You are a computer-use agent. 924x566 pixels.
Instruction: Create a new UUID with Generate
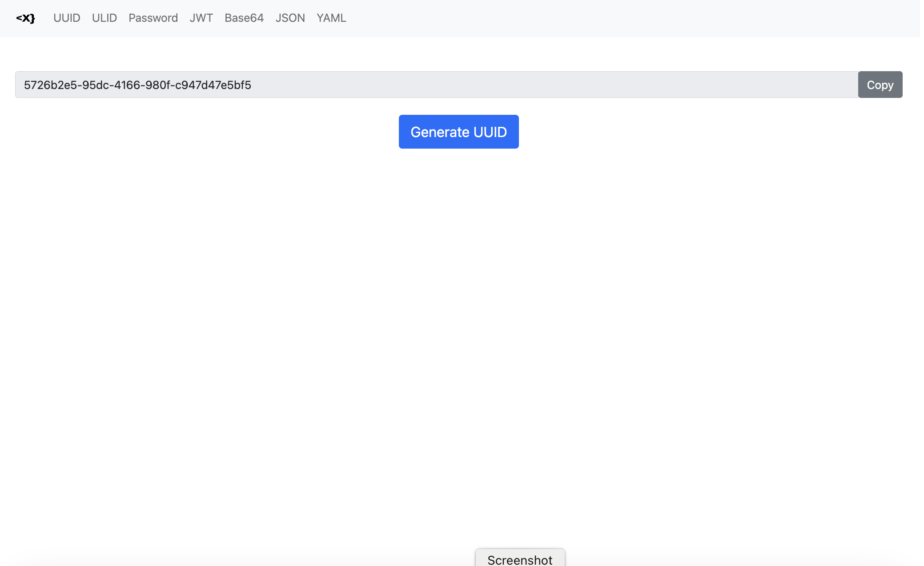[458, 132]
